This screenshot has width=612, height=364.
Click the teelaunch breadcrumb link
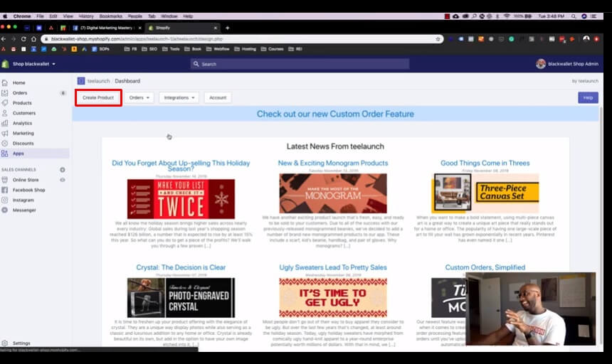tap(98, 81)
